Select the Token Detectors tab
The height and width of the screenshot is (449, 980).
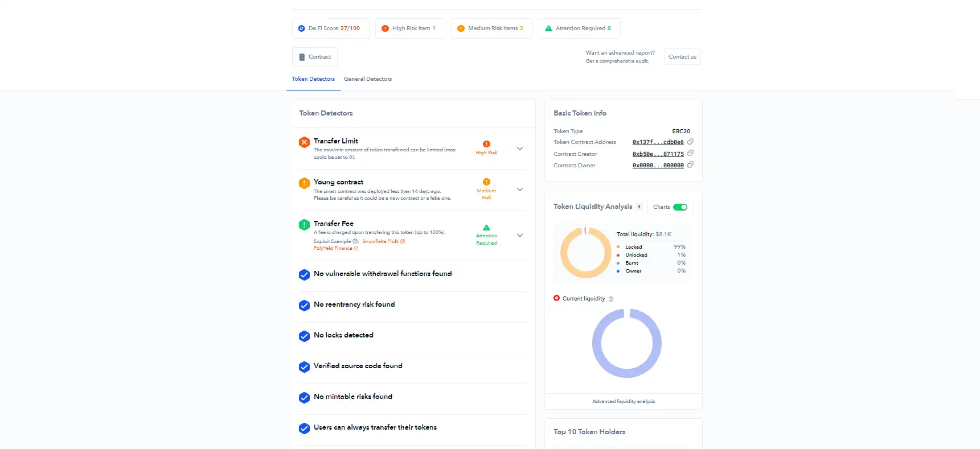point(313,79)
